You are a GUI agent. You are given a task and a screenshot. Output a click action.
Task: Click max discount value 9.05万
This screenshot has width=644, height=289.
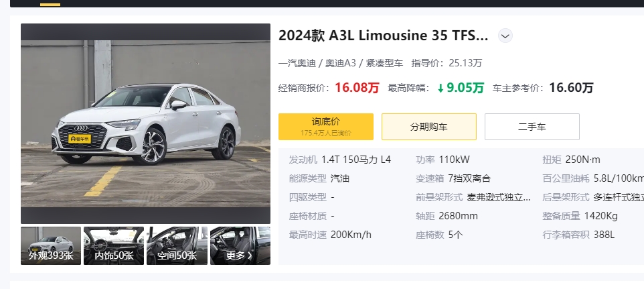point(465,88)
